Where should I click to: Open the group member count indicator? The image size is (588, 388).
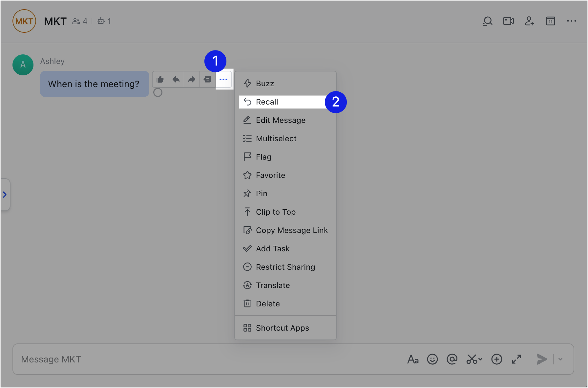(x=80, y=21)
